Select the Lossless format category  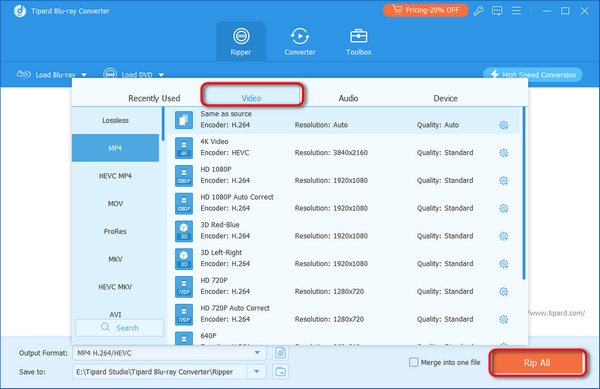click(x=116, y=120)
